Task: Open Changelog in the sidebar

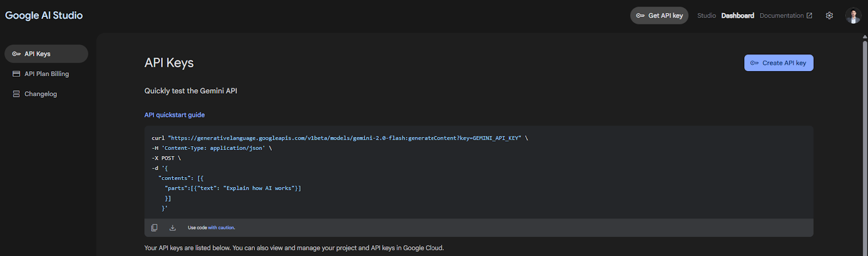Action: point(46,94)
